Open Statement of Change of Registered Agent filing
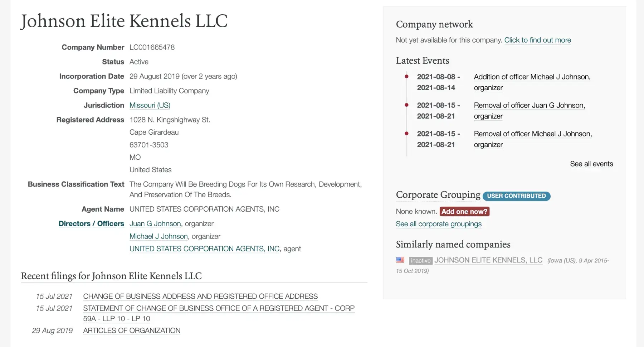 [219, 308]
